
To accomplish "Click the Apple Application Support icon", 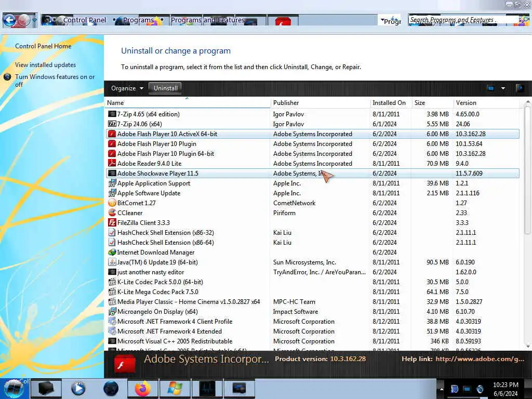I will 112,183.
